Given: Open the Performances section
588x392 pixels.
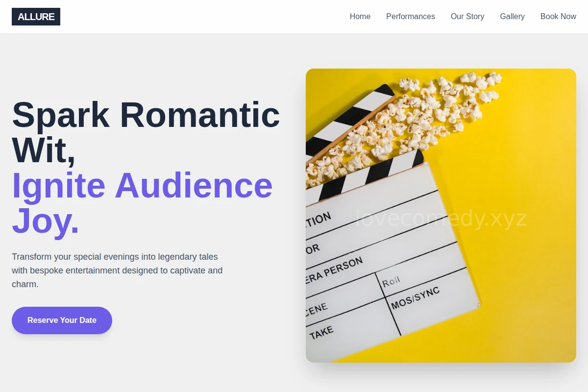Looking at the screenshot, I should click(x=411, y=17).
